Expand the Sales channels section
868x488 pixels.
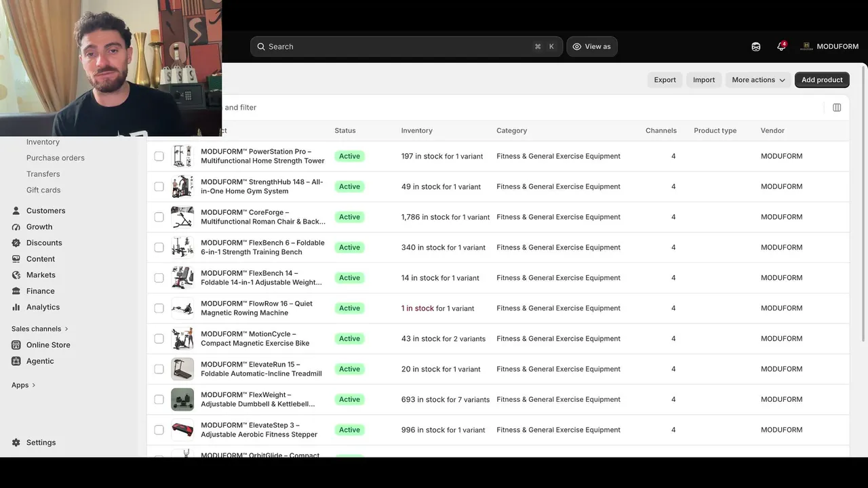pos(40,329)
